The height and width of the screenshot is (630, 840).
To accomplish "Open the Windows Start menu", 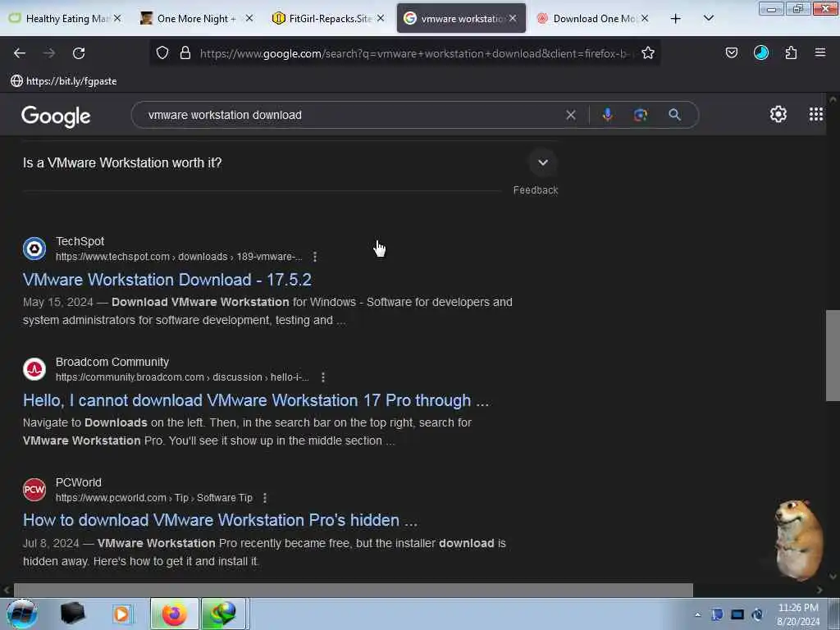I will click(22, 614).
